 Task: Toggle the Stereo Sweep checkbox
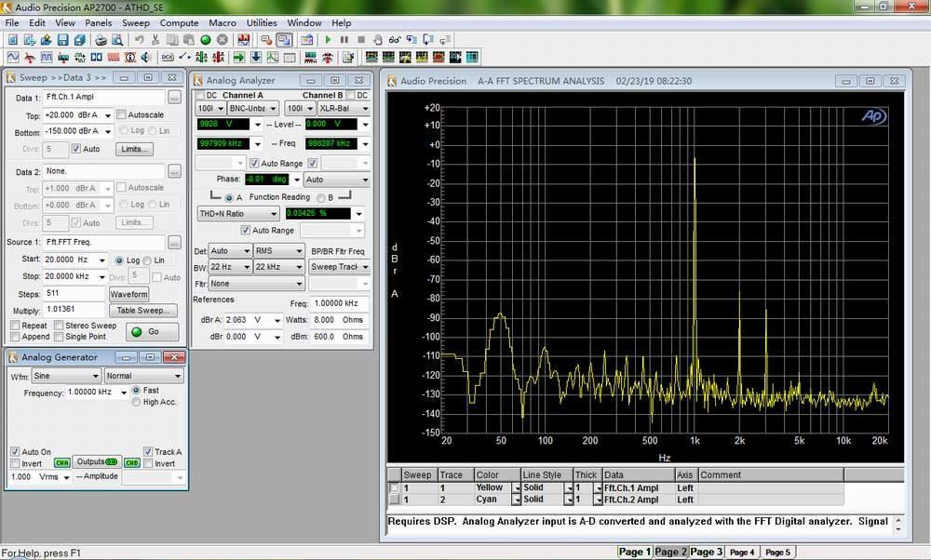click(x=58, y=325)
